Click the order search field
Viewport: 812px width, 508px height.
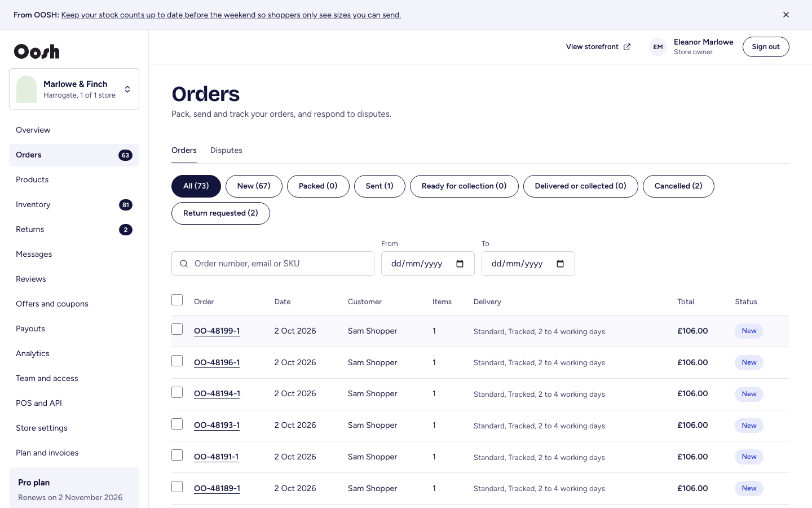click(x=273, y=264)
